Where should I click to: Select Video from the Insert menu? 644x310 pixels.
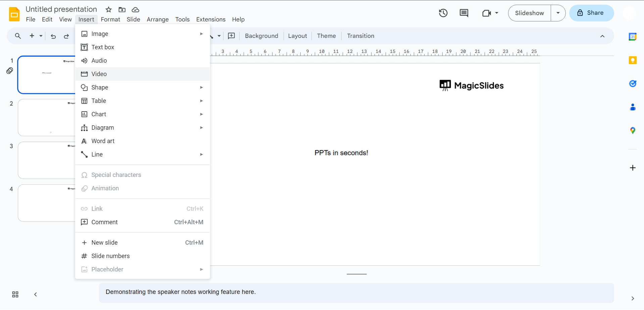click(143, 74)
